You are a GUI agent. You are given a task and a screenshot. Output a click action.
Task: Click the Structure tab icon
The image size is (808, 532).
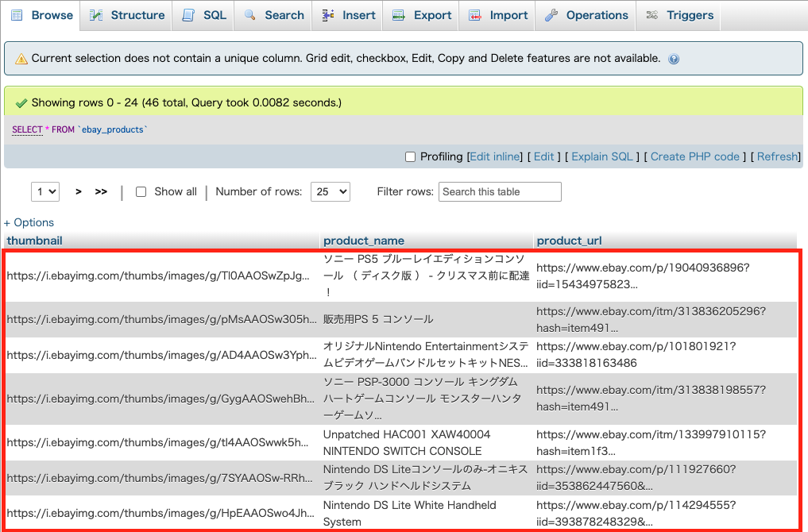point(96,15)
